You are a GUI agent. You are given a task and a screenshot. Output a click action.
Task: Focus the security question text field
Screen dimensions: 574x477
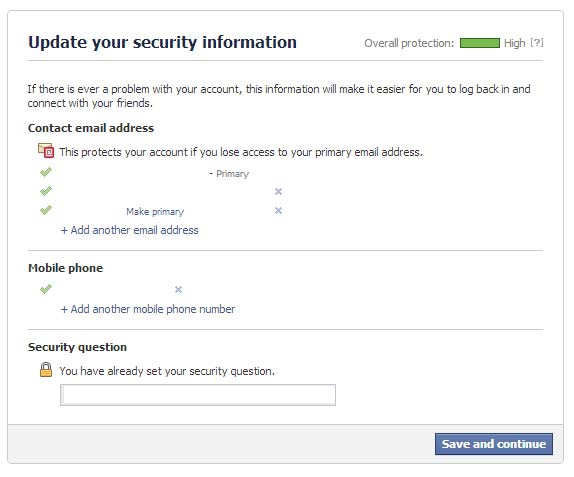[x=198, y=395]
